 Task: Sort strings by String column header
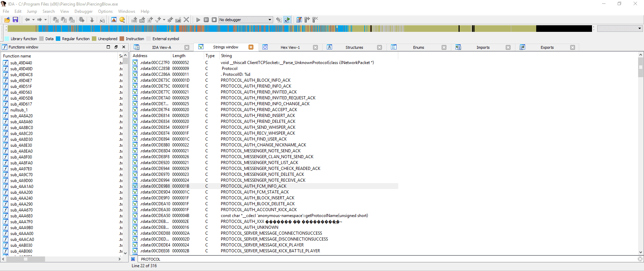[308, 56]
